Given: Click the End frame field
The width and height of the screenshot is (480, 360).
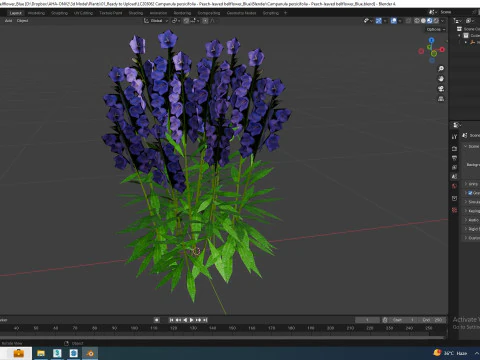Looking at the screenshot, I should tap(432, 320).
